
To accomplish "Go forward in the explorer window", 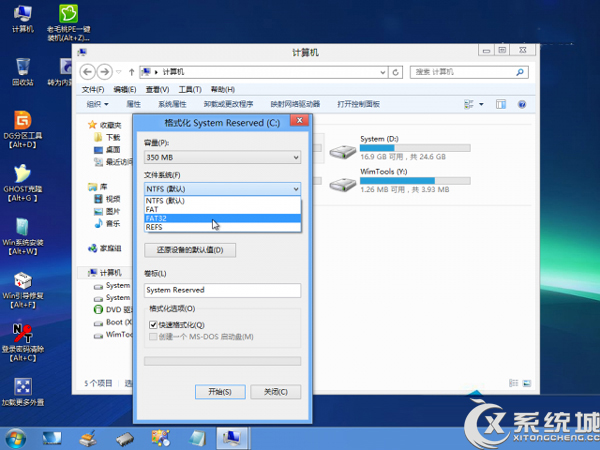I will pyautogui.click(x=104, y=72).
